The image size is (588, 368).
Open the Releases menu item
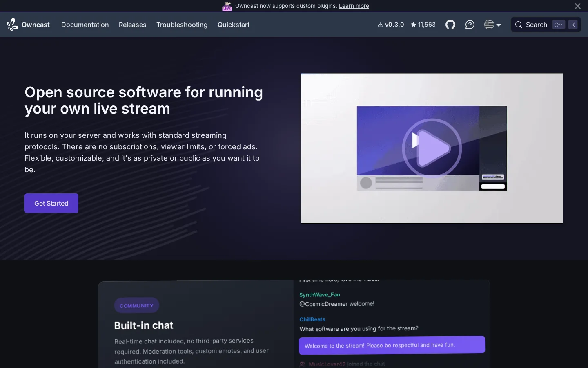132,25
